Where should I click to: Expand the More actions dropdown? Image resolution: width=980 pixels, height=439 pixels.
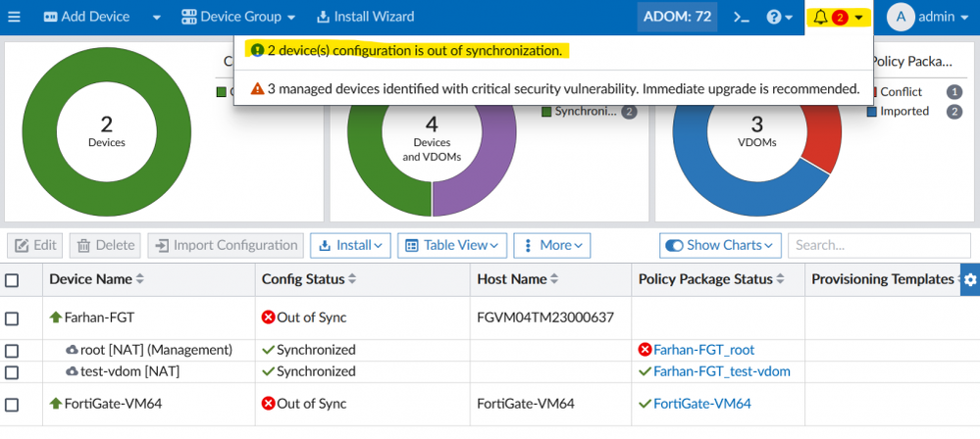[551, 245]
